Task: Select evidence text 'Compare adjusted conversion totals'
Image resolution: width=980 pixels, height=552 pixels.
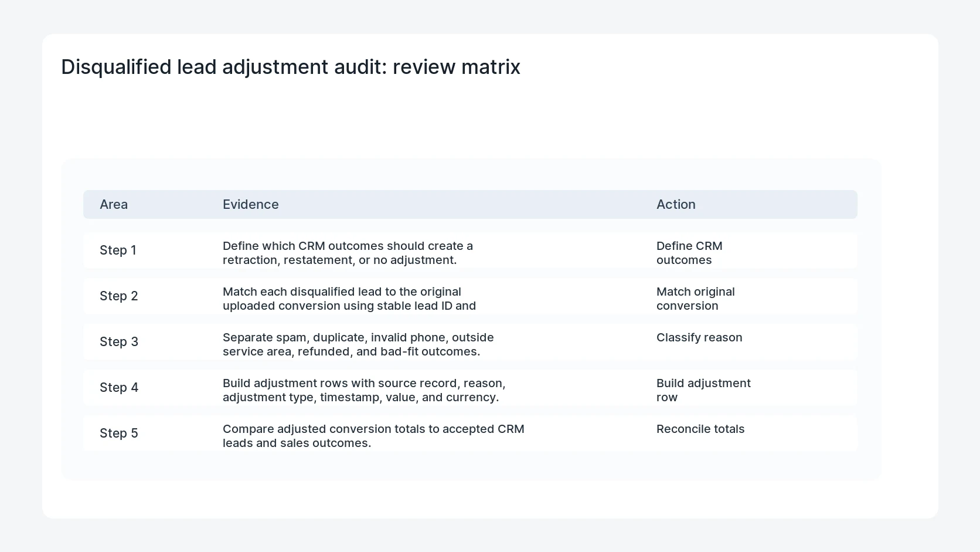Action: 324,429
